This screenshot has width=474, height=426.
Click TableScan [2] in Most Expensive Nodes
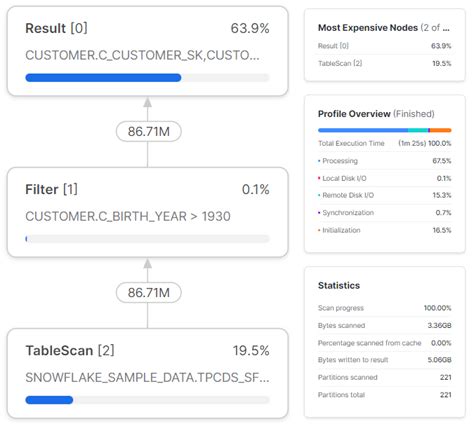click(384, 63)
